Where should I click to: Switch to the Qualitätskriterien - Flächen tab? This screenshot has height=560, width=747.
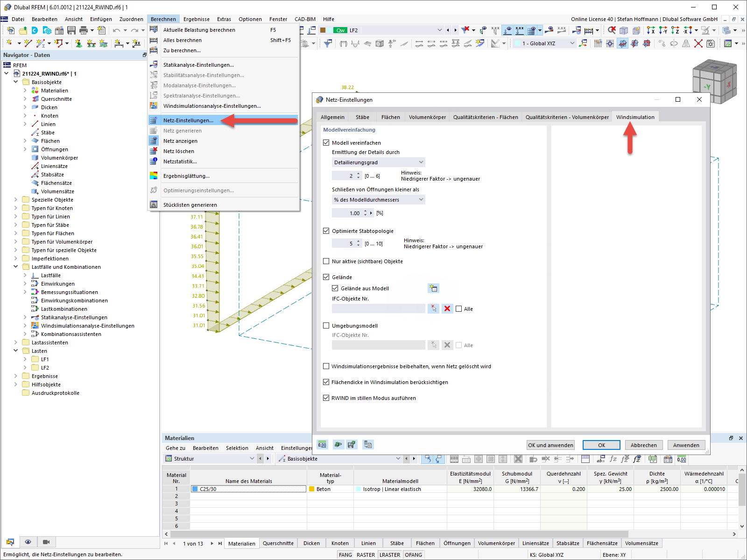(x=486, y=117)
